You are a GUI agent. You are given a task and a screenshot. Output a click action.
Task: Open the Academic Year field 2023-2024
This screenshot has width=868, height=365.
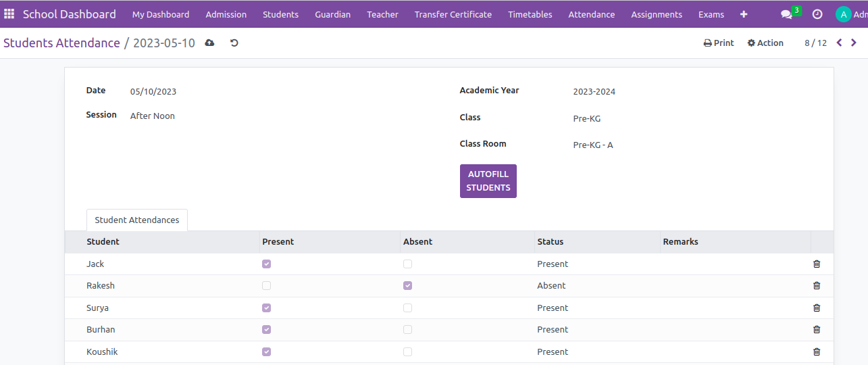point(594,92)
